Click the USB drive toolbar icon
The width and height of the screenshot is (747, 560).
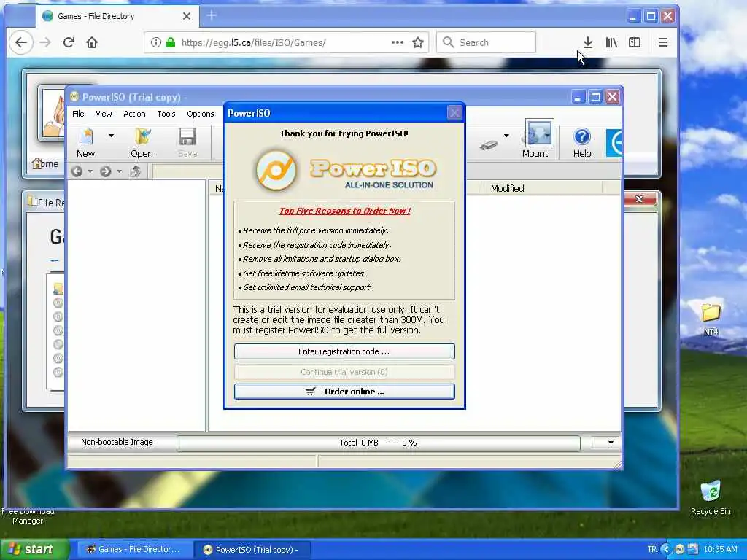pos(488,145)
